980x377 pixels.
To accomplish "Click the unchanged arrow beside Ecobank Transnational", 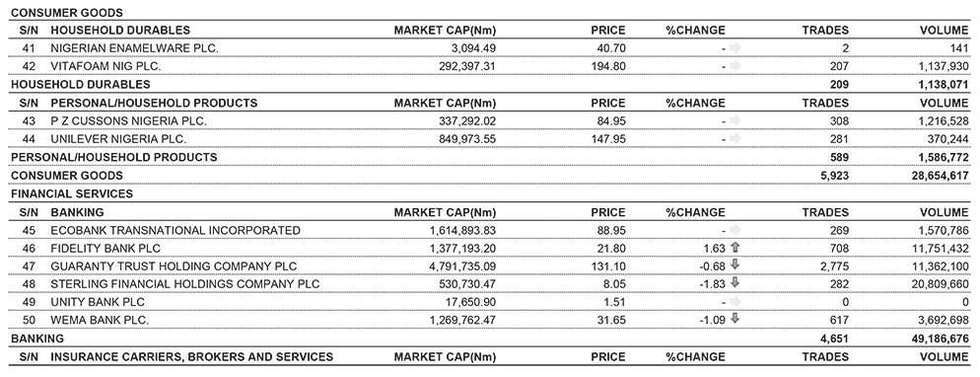I will (735, 230).
